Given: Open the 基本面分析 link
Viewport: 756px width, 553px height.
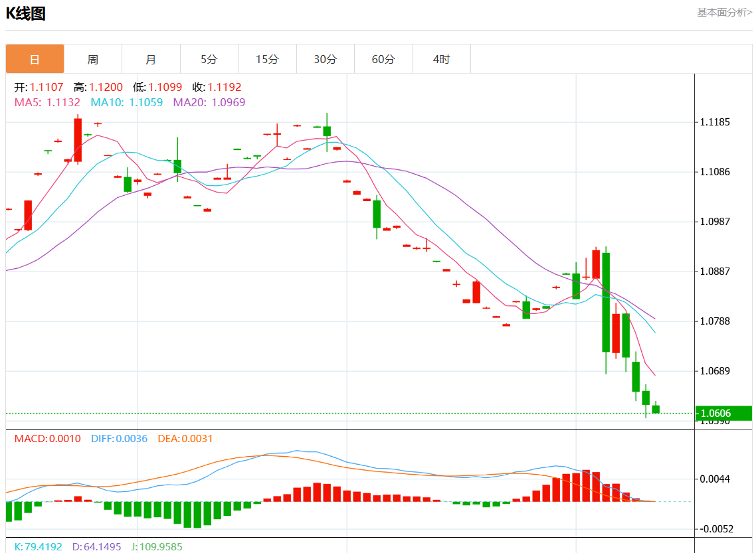Looking at the screenshot, I should [724, 13].
